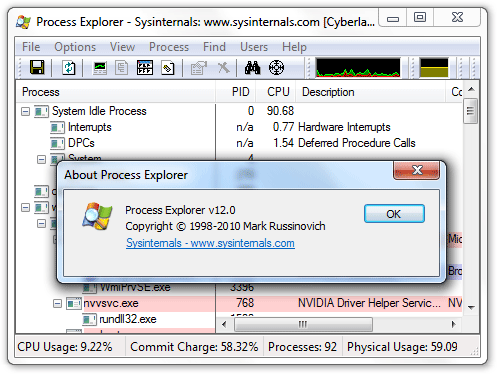
Task: Sort by the Description column header
Action: (x=371, y=92)
